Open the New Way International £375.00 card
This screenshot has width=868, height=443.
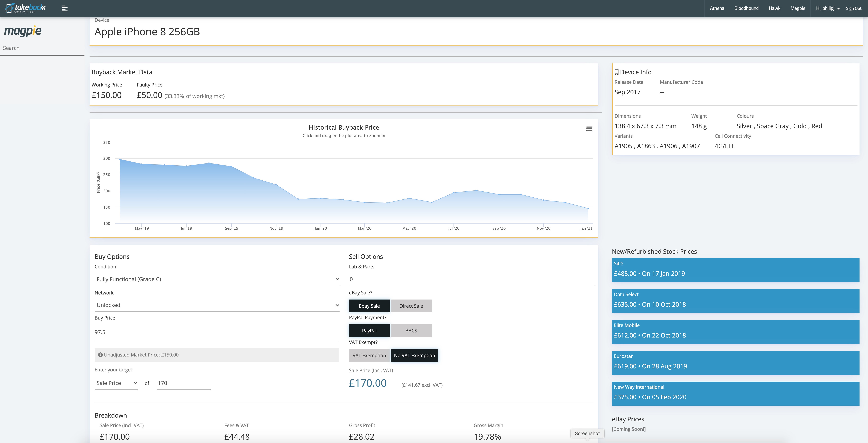coord(735,393)
